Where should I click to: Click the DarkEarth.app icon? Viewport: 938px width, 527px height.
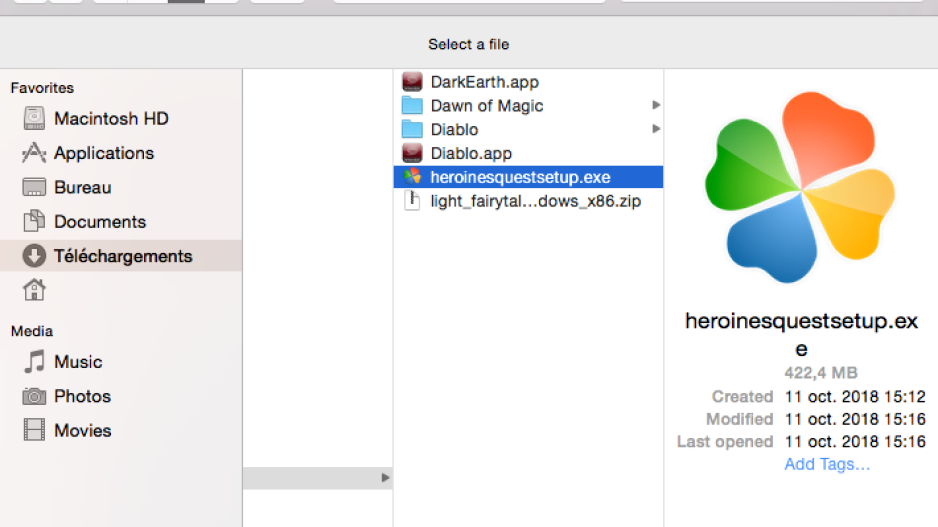pyautogui.click(x=412, y=81)
